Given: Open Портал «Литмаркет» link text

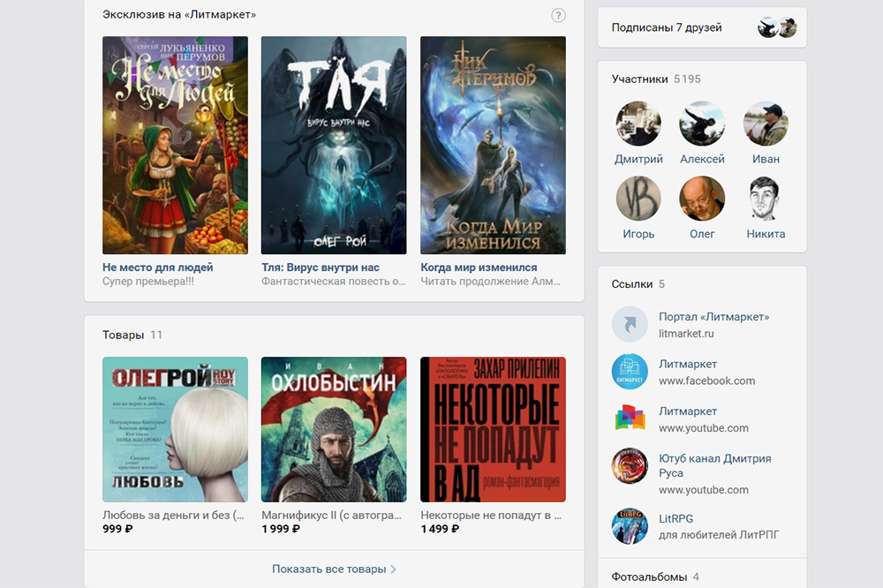Looking at the screenshot, I should 714,317.
